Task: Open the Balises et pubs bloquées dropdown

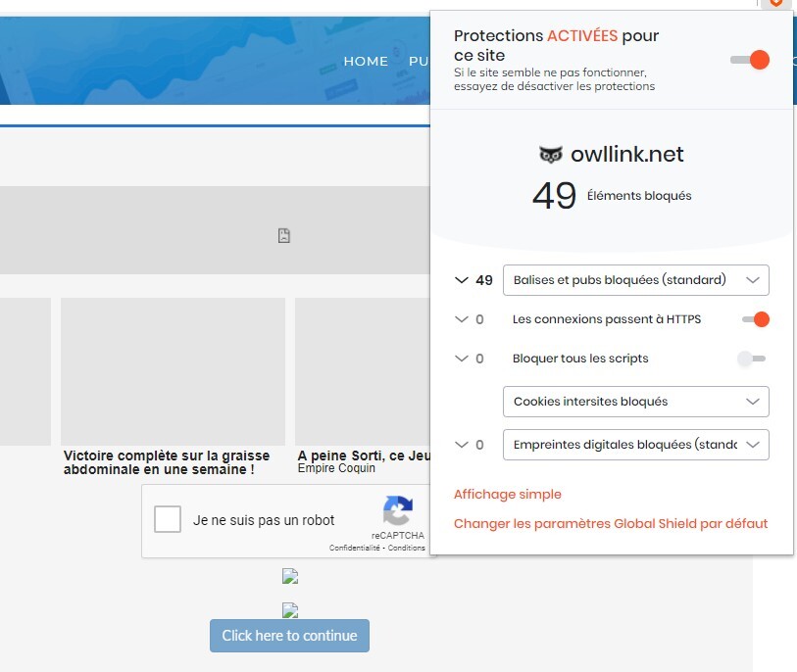Action: pyautogui.click(x=636, y=280)
